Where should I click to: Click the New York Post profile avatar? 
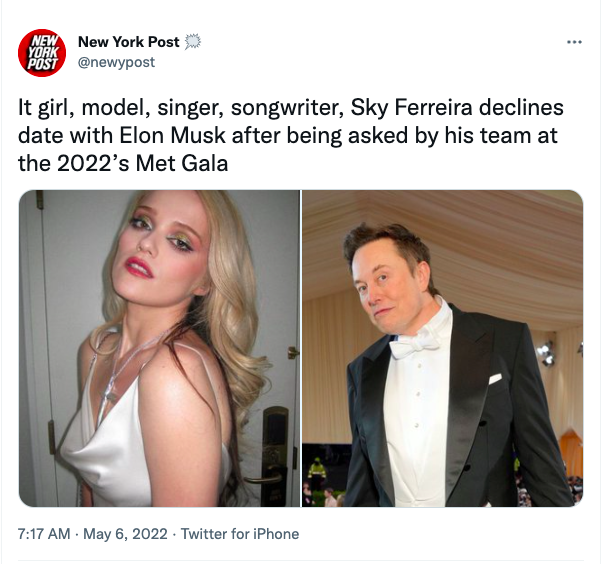click(x=41, y=52)
